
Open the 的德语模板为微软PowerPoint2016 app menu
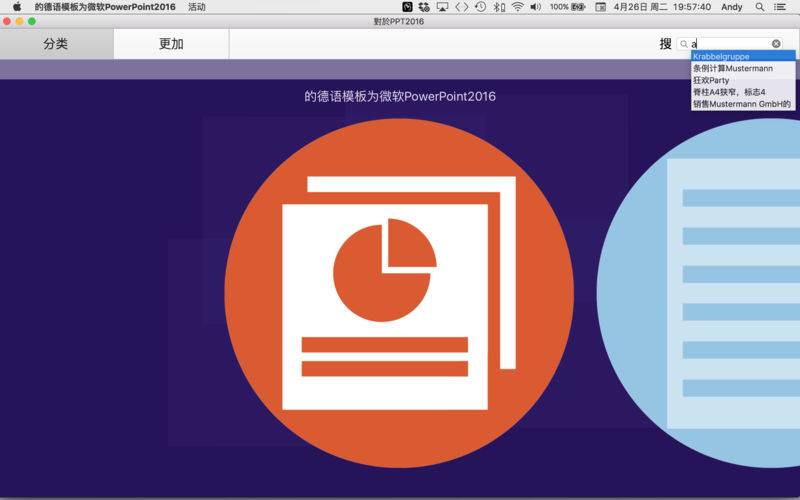105,7
